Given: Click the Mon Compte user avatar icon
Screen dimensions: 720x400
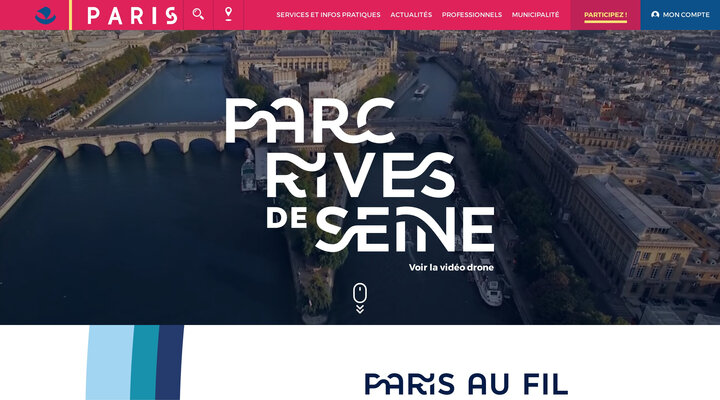Looking at the screenshot, I should [x=655, y=15].
